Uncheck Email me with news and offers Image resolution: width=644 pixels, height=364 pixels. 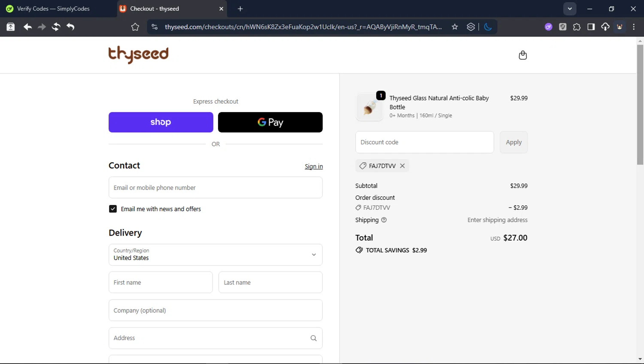113,209
